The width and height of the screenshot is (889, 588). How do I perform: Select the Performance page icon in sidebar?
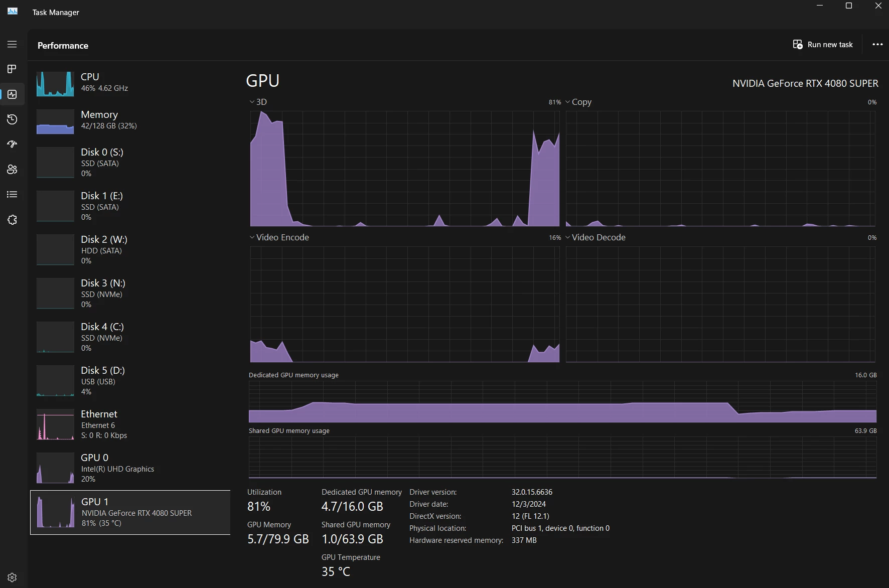tap(12, 94)
